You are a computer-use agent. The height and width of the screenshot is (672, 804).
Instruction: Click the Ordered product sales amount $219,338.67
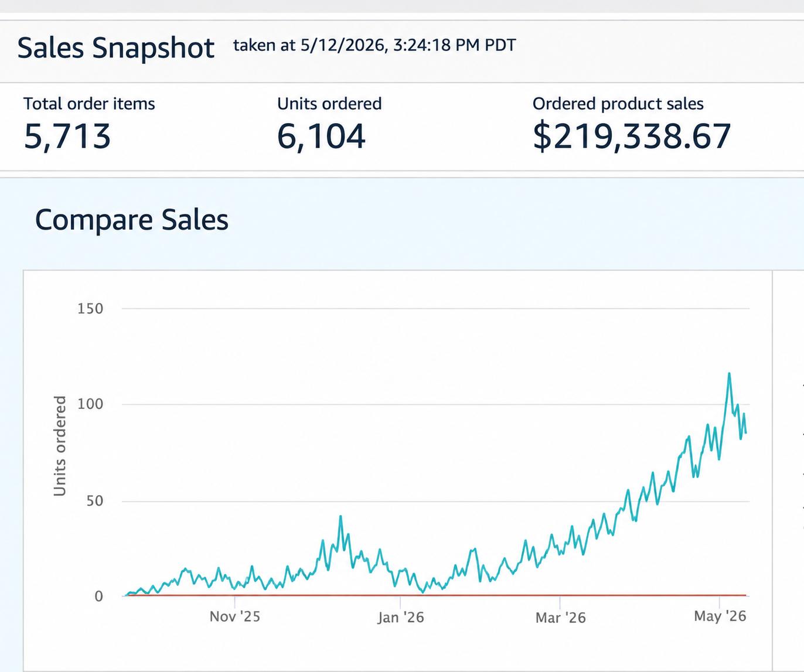(632, 137)
